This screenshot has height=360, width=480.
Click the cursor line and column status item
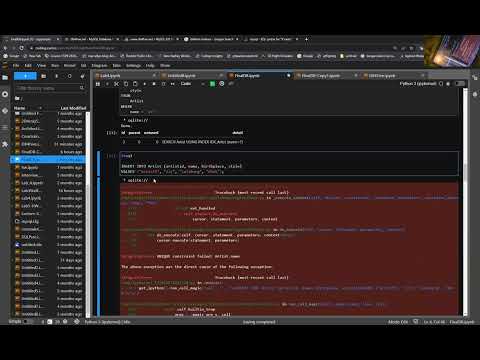(x=435, y=322)
